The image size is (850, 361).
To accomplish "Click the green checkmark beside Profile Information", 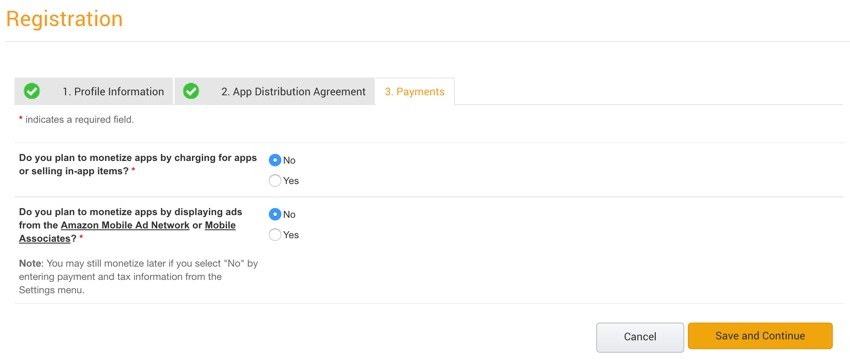I will (32, 91).
